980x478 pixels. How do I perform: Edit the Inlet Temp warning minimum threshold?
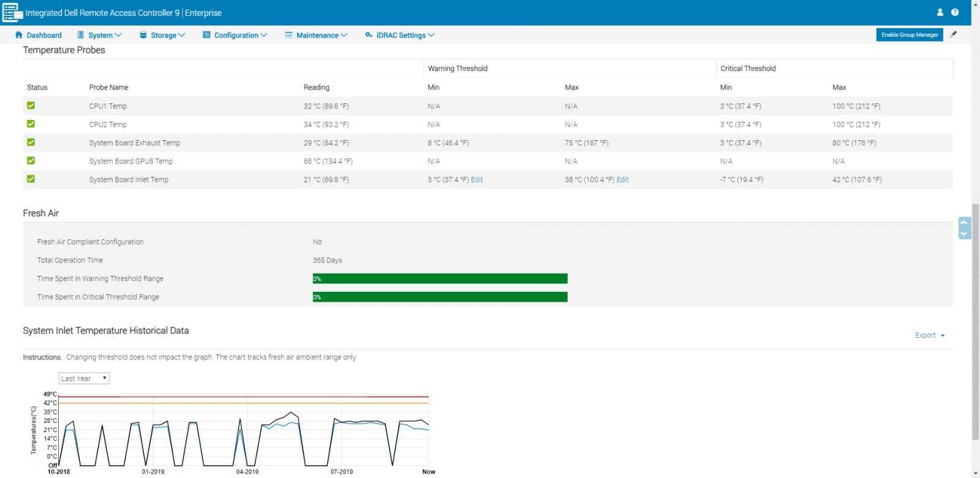click(x=477, y=179)
